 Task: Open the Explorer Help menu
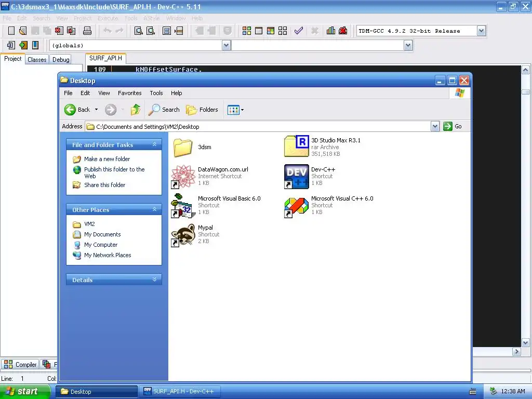click(177, 93)
